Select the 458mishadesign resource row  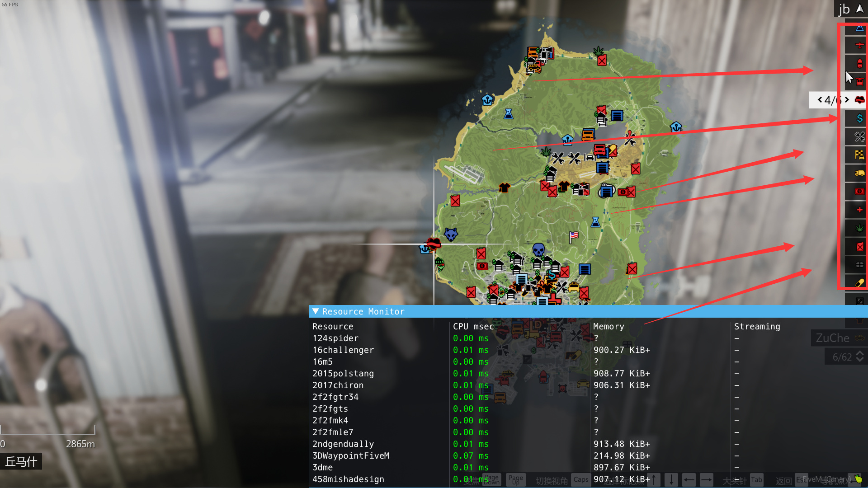tap(588, 479)
